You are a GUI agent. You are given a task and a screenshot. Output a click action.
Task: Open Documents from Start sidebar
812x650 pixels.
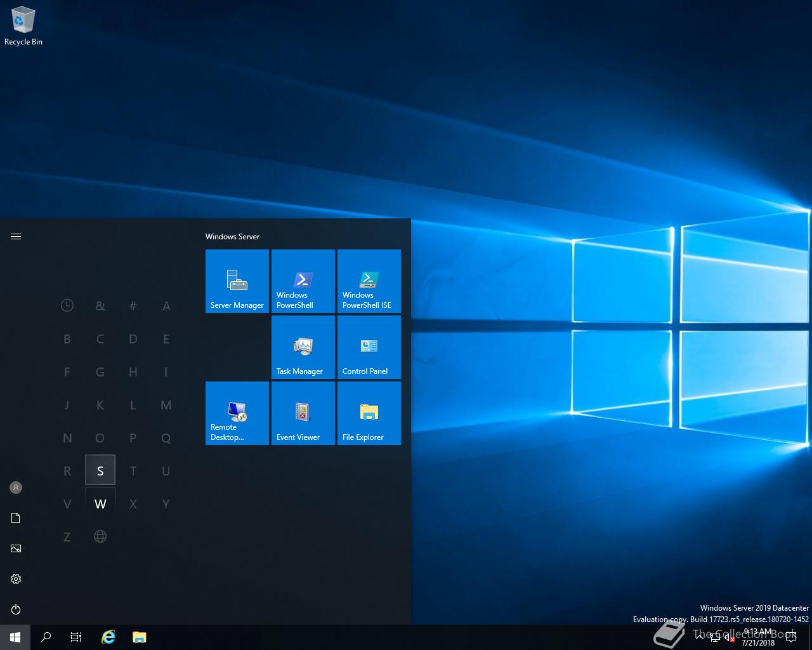click(x=16, y=518)
